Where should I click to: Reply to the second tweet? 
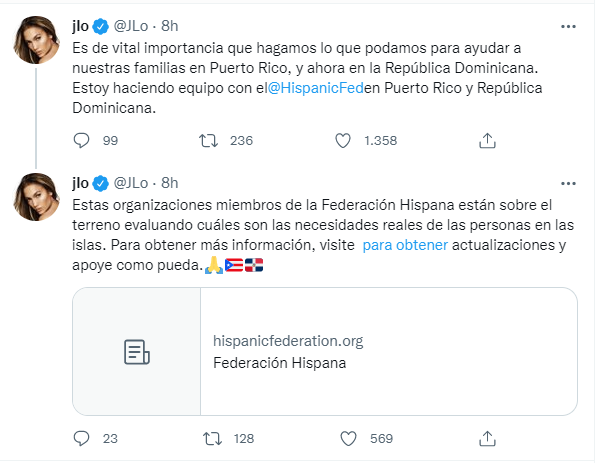coord(81,438)
